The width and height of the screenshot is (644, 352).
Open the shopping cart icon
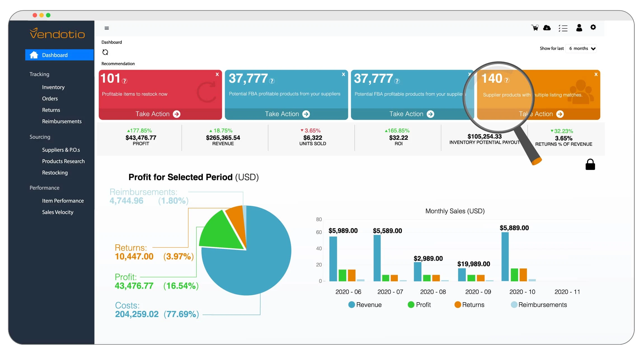(535, 28)
